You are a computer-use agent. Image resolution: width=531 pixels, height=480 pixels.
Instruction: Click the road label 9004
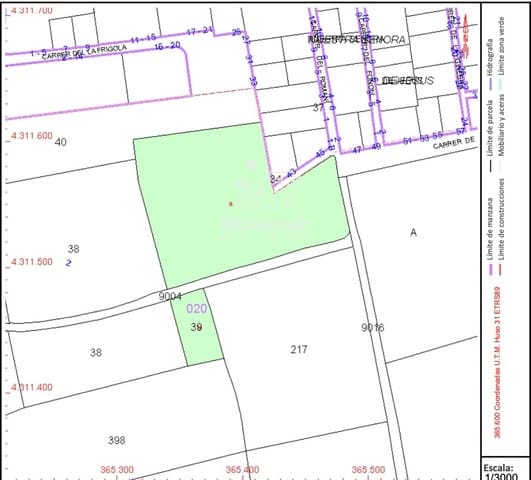(170, 296)
